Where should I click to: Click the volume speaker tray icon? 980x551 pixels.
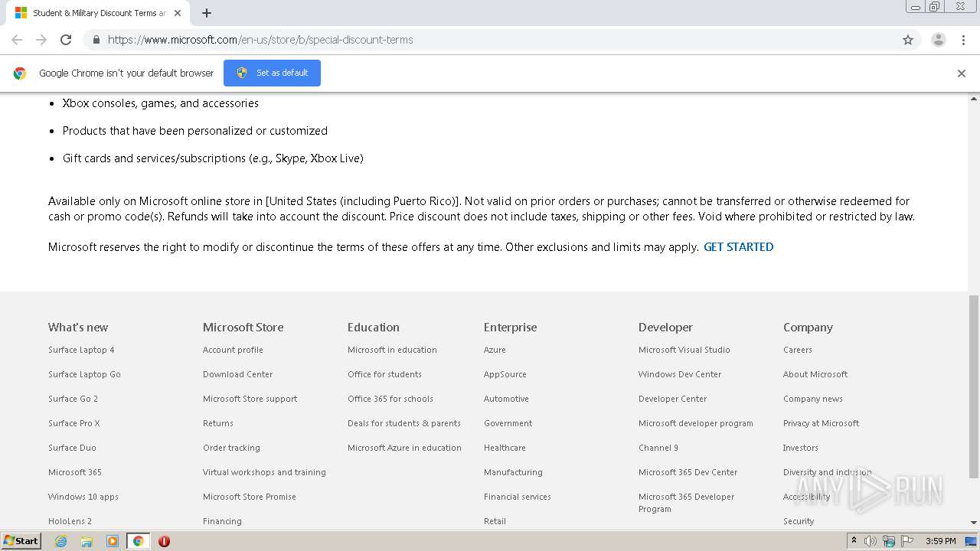[871, 541]
